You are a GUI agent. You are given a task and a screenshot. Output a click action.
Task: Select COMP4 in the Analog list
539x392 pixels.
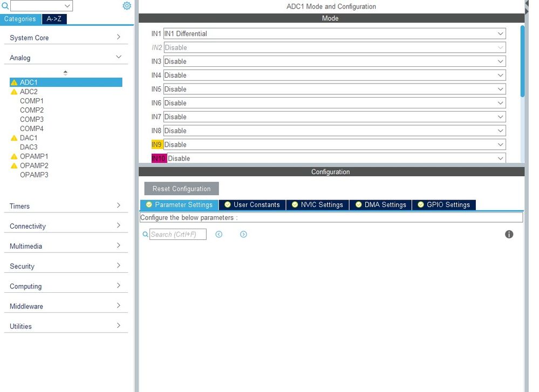32,128
